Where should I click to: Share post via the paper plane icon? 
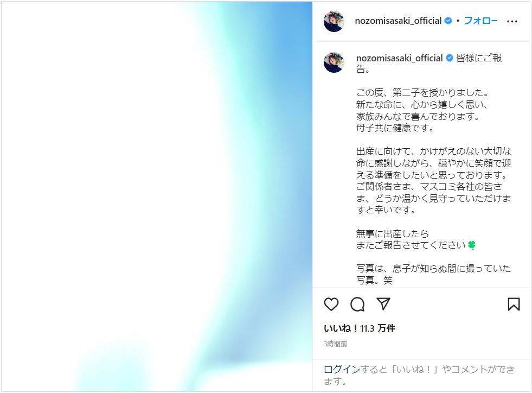(383, 303)
